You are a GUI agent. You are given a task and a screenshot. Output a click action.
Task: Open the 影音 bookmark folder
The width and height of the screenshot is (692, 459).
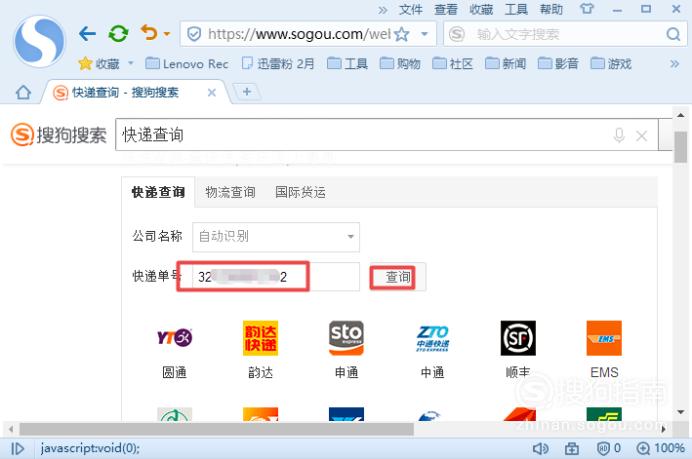point(558,64)
